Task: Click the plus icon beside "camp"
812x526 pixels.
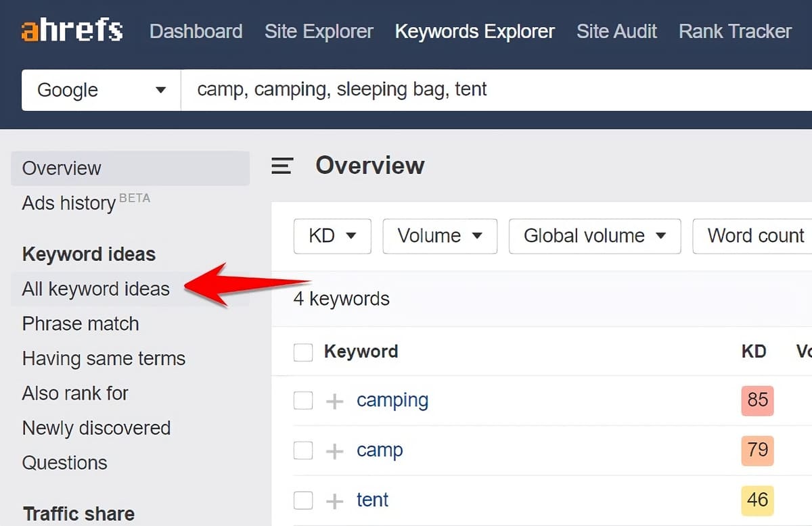Action: click(x=334, y=450)
